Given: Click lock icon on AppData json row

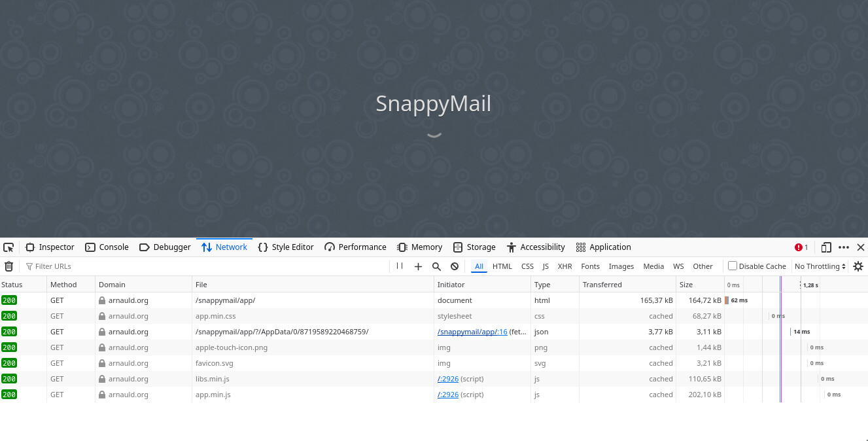Looking at the screenshot, I should [x=102, y=332].
